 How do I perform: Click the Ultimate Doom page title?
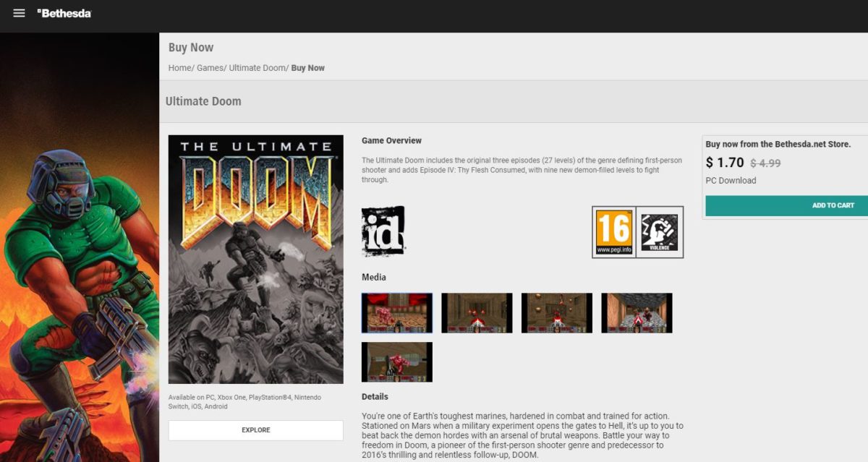(x=203, y=101)
